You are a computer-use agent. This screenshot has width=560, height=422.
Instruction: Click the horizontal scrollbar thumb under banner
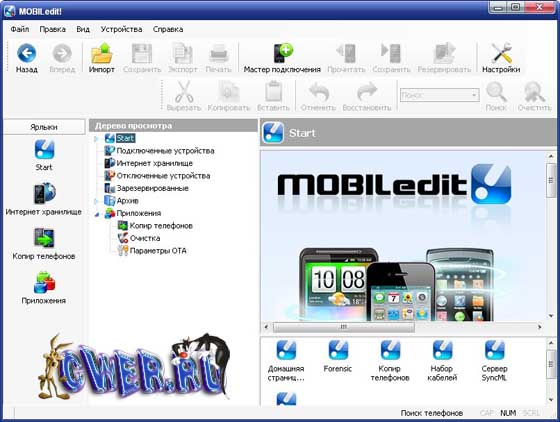344,327
